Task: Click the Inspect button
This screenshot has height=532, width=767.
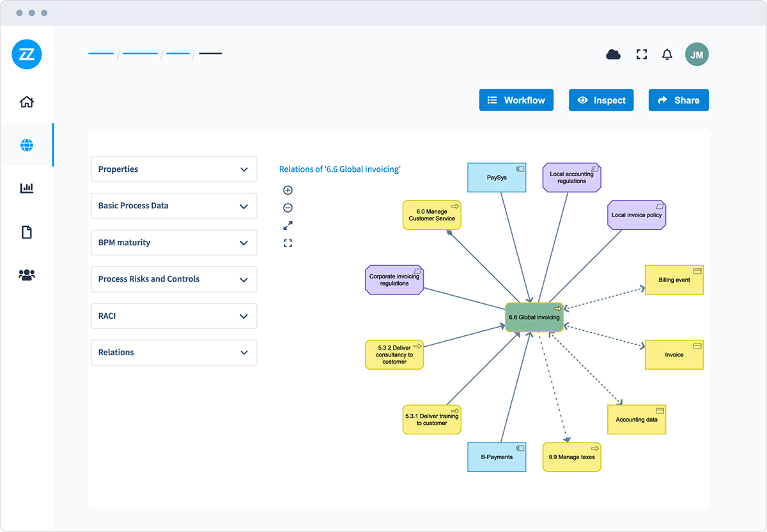Action: coord(601,100)
